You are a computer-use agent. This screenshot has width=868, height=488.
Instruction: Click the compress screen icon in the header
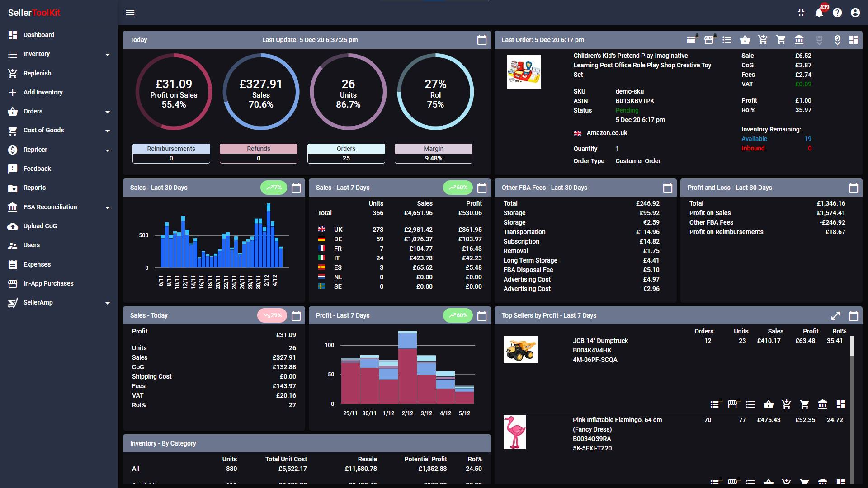click(801, 13)
